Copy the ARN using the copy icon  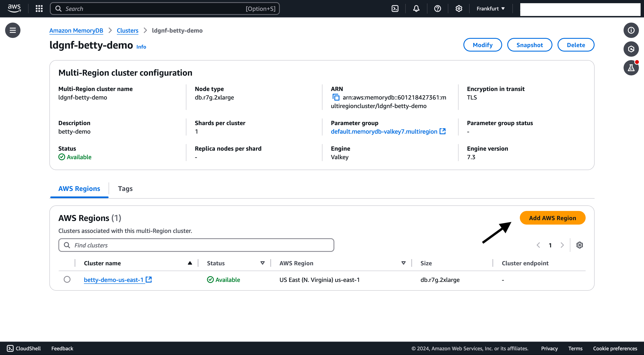336,97
